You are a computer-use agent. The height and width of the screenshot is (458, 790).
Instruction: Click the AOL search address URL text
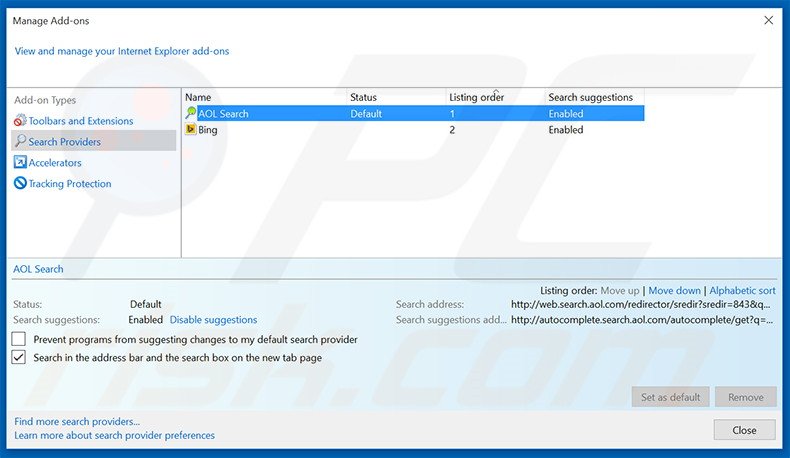tap(640, 304)
